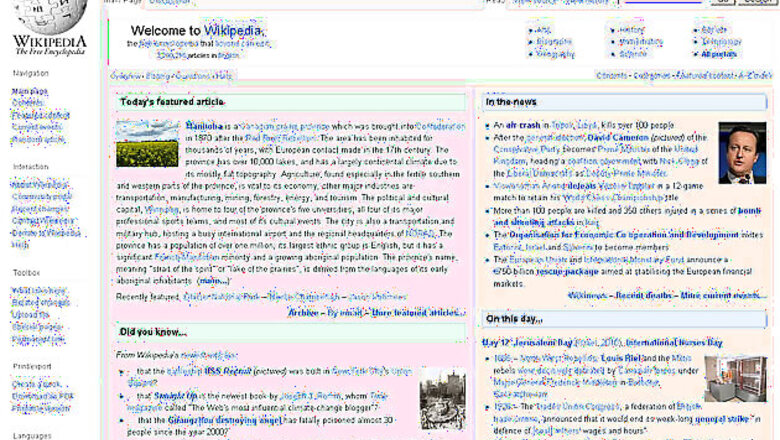Open Main page in the Navigation sidebar
780x440 pixels.
(x=29, y=91)
